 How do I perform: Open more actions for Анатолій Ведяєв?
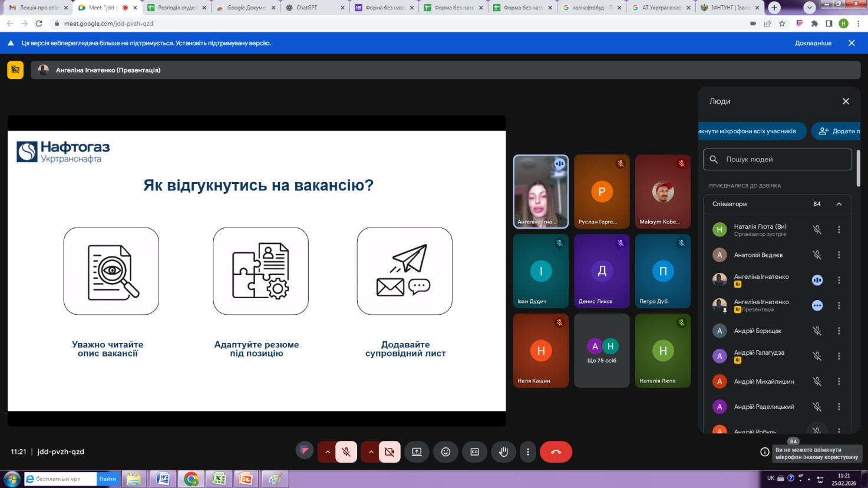839,255
